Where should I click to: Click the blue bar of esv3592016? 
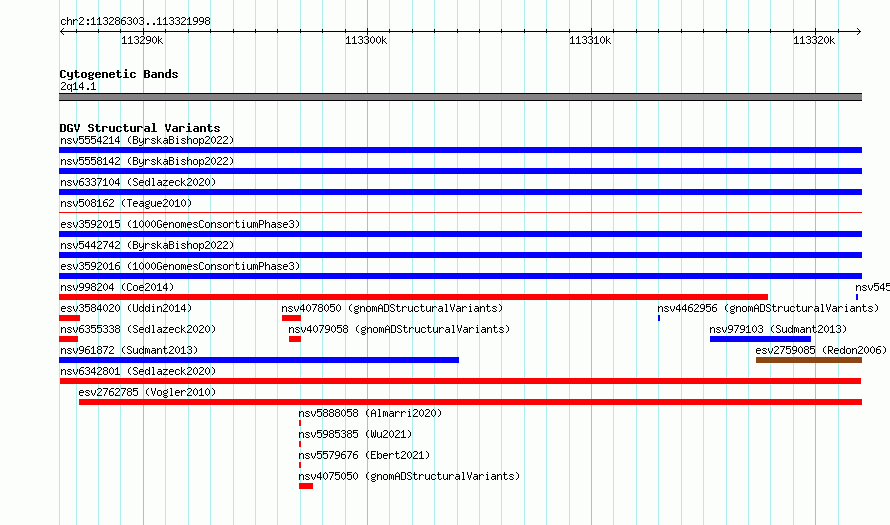click(x=460, y=276)
